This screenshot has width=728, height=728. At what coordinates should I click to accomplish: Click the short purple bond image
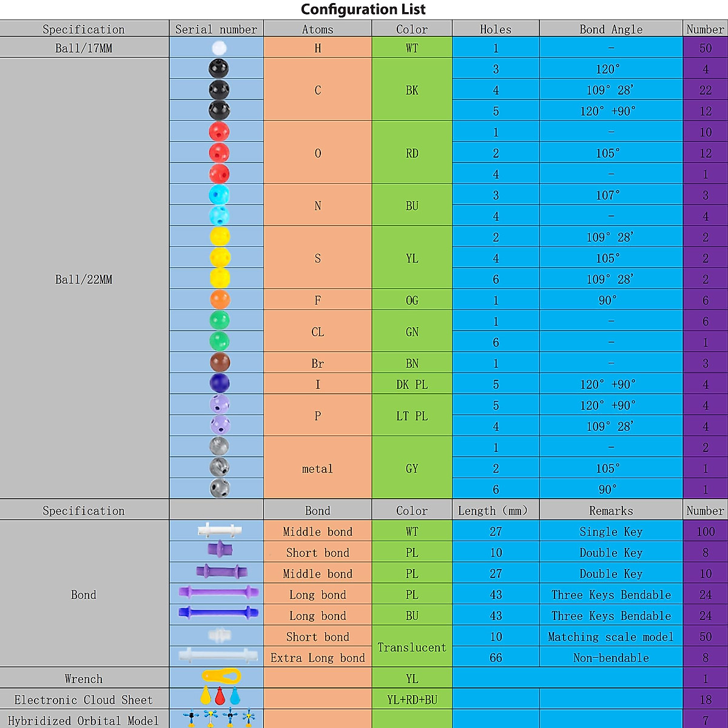pyautogui.click(x=220, y=550)
